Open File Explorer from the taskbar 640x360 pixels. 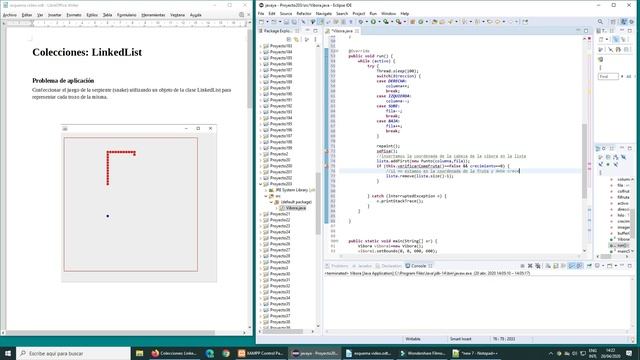[x=140, y=353]
